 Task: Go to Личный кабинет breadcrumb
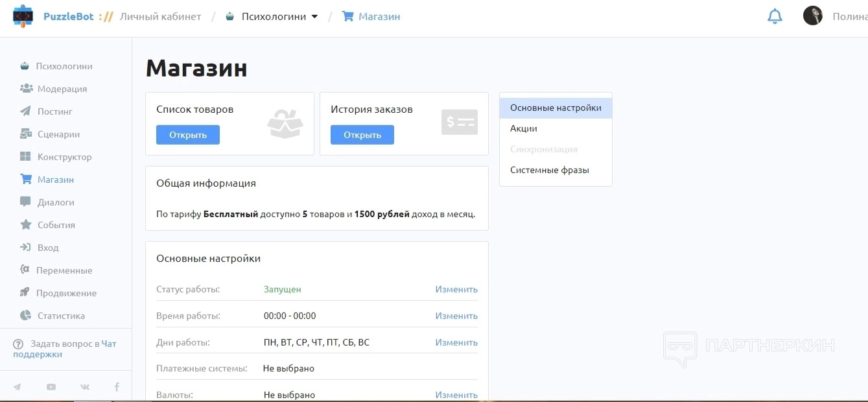coord(160,16)
